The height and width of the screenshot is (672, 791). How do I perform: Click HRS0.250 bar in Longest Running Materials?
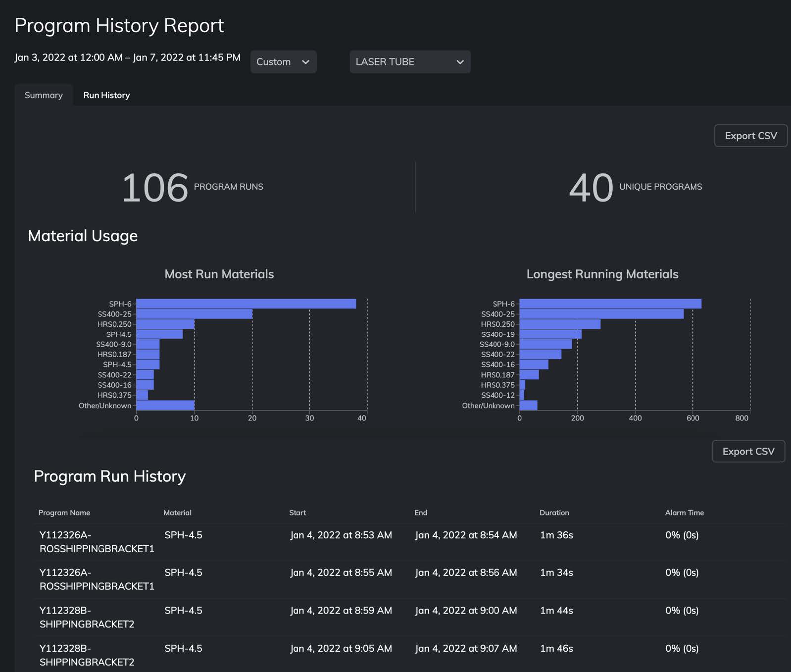[559, 324]
